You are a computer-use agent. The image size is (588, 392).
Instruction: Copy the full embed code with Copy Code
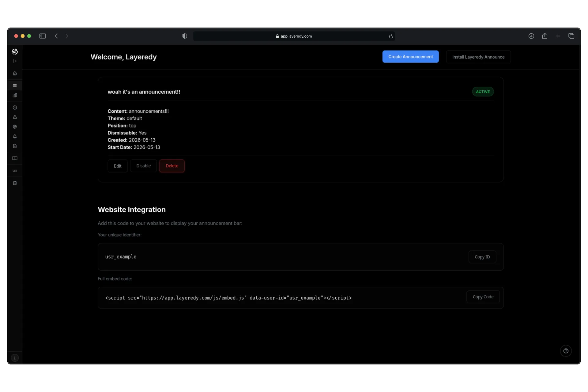click(483, 297)
